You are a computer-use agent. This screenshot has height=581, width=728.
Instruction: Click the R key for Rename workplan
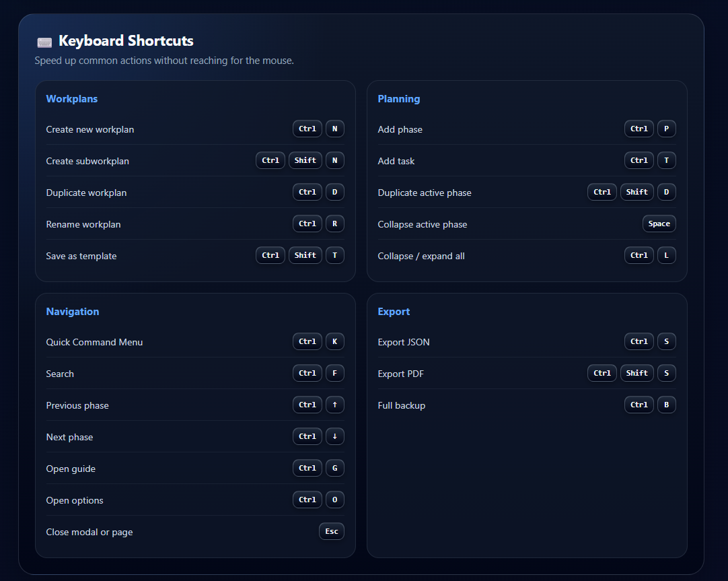pos(335,224)
